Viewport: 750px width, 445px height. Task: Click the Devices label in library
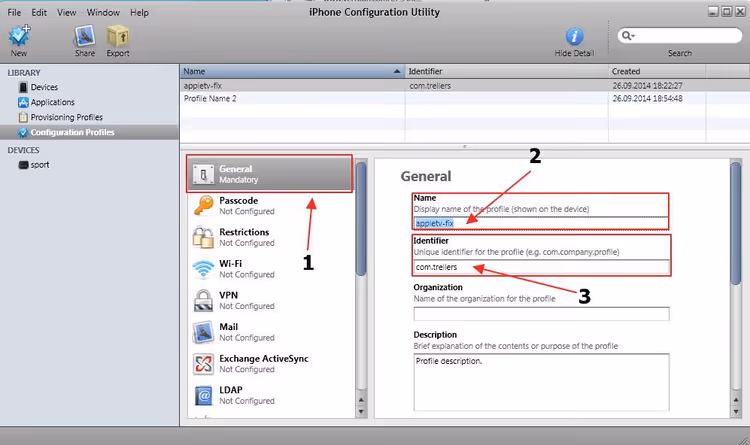tap(44, 87)
